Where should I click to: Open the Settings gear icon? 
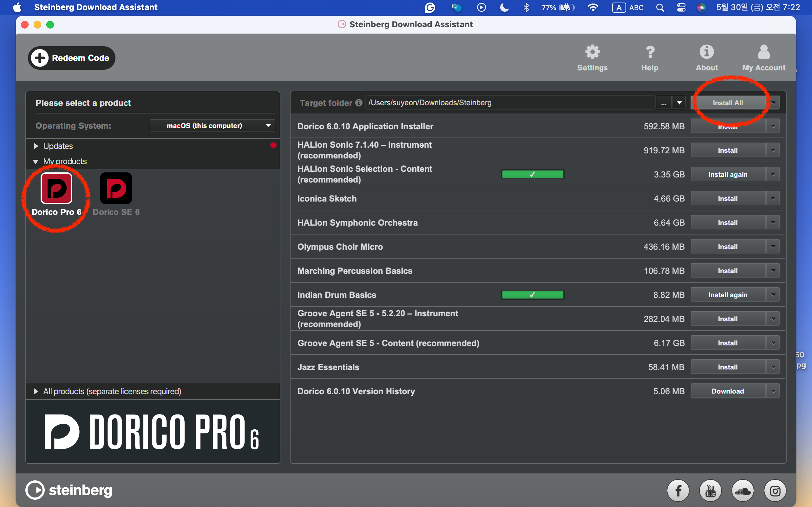pyautogui.click(x=592, y=52)
